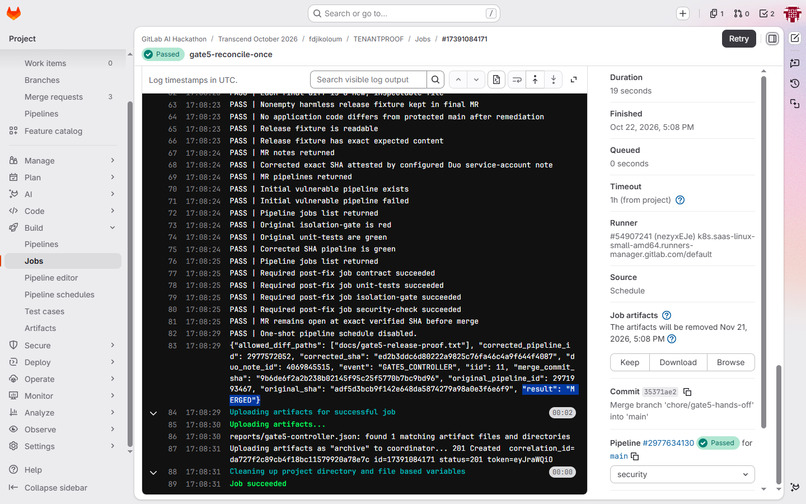806x504 pixels.
Task: Collapse the Uploading artifacts log section
Action: (153, 413)
